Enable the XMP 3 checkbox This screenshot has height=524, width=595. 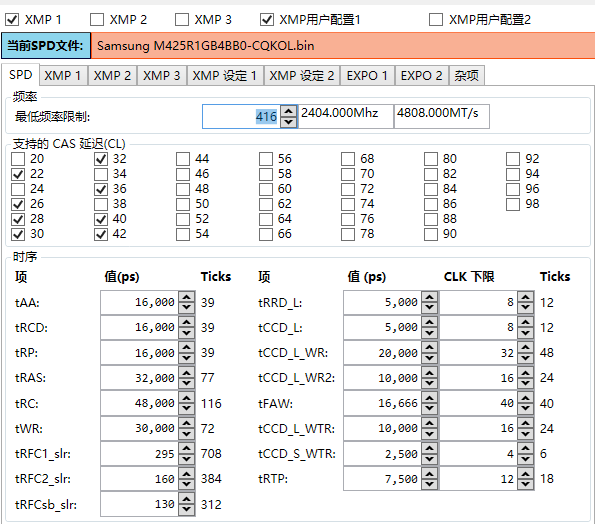(182, 19)
